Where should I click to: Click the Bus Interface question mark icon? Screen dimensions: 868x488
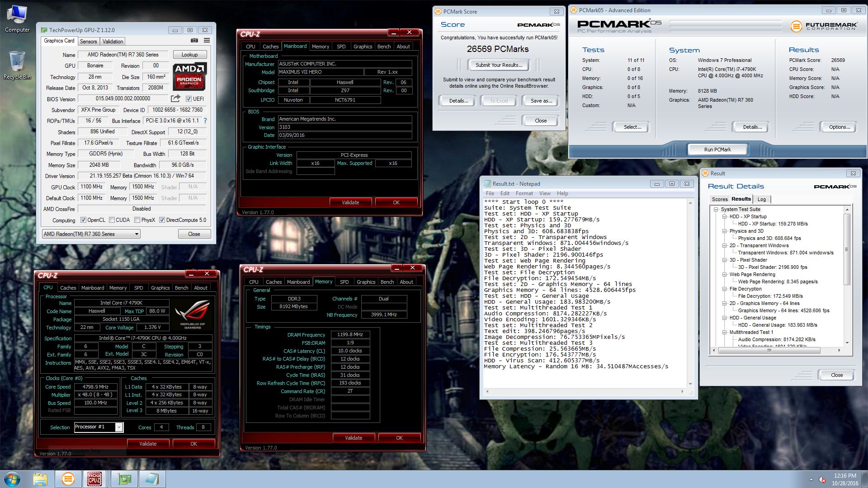click(205, 121)
